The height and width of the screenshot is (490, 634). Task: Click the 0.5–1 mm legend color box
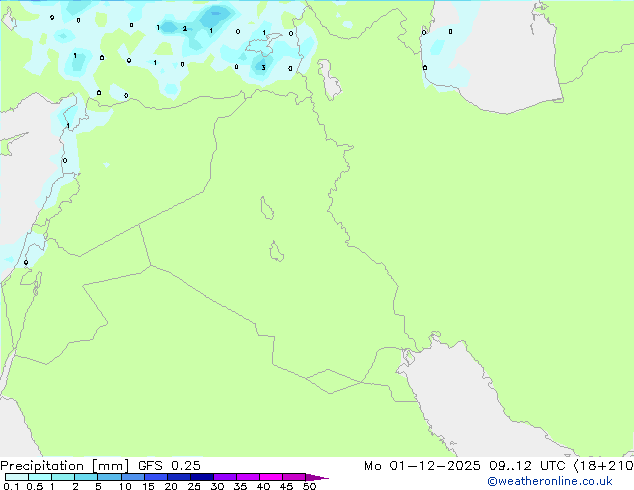pyautogui.click(x=40, y=477)
